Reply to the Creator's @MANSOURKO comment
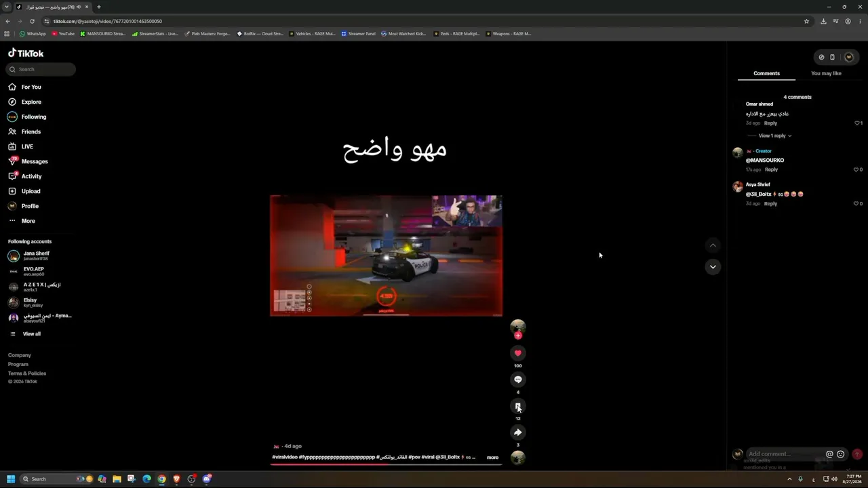Screen dimensions: 868x488 pos(771,169)
